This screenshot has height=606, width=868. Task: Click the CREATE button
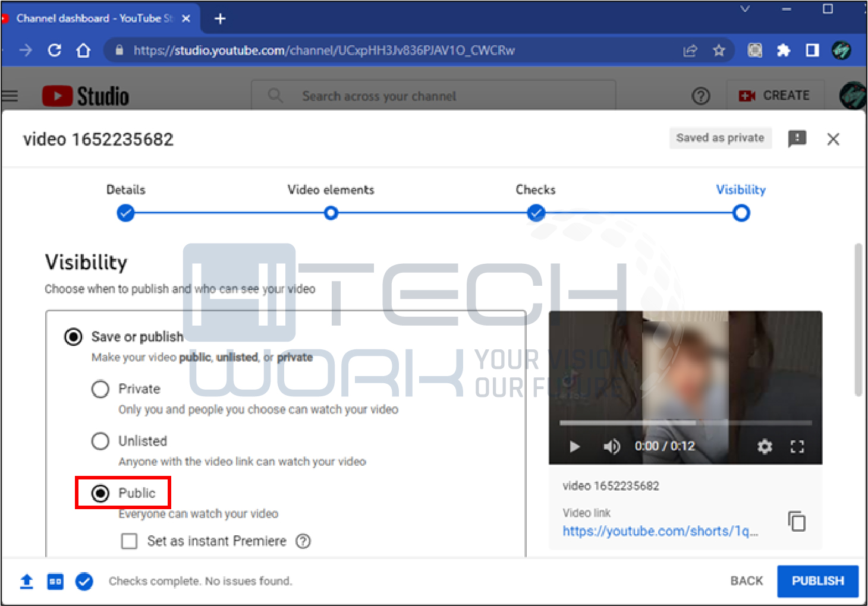[x=775, y=96]
